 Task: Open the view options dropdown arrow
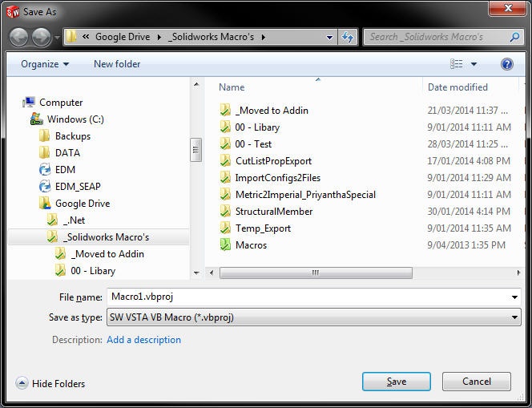(x=474, y=64)
